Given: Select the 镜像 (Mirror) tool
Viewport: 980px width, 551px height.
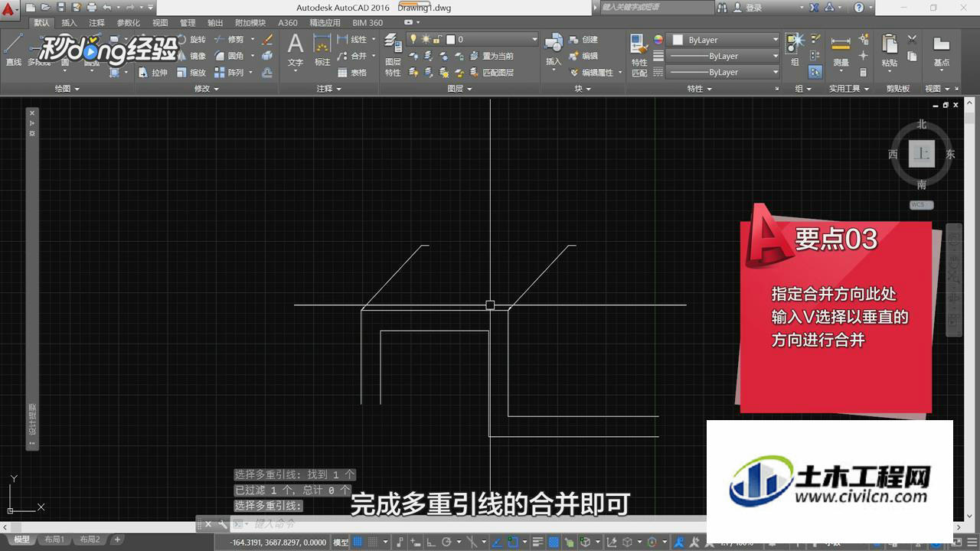Looking at the screenshot, I should click(191, 56).
